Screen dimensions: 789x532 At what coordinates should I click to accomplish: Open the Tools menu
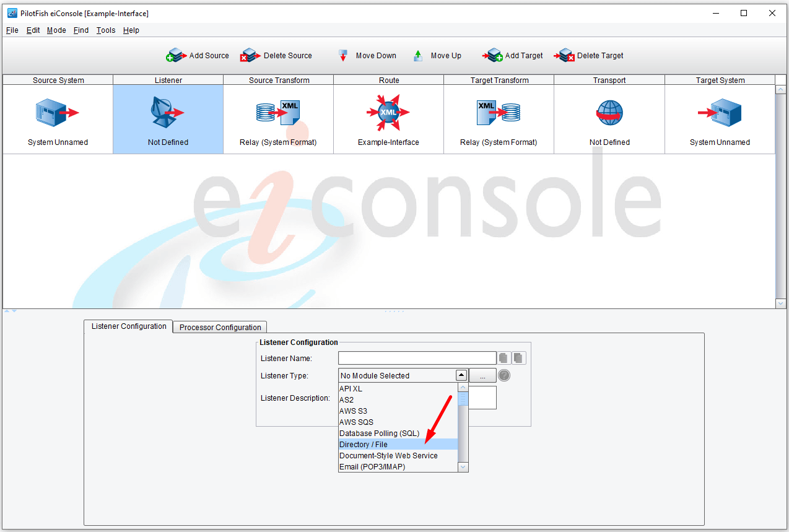[106, 30]
